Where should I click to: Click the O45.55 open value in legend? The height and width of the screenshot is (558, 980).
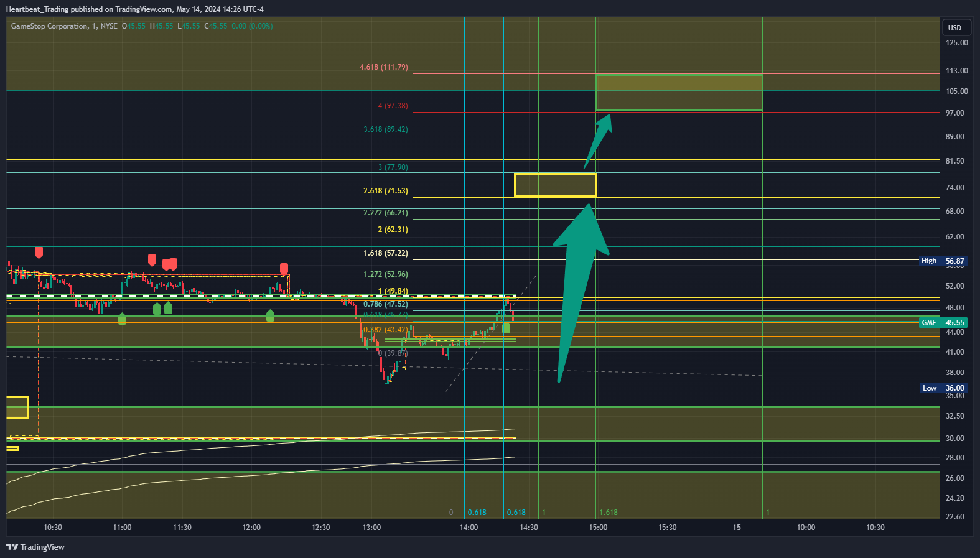click(133, 26)
